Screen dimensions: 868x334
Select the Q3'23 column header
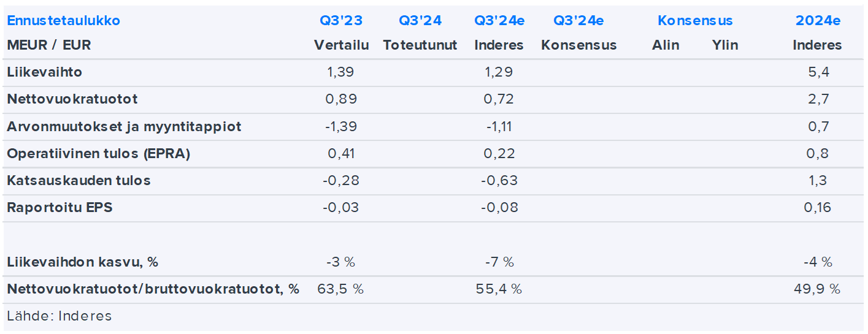341,21
